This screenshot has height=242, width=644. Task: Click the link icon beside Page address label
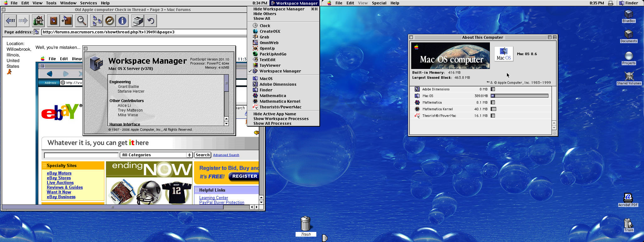[x=36, y=32]
